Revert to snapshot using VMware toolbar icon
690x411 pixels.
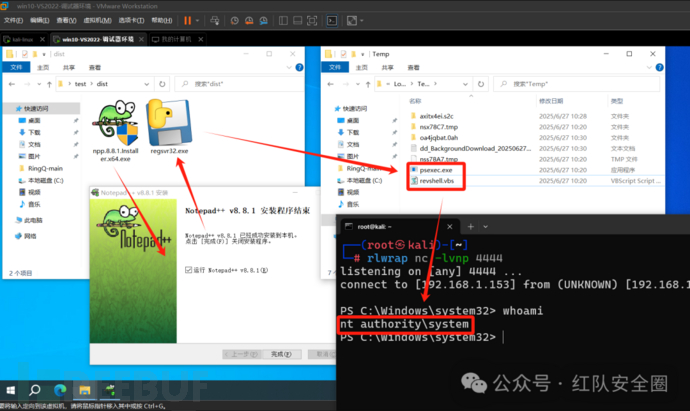249,21
